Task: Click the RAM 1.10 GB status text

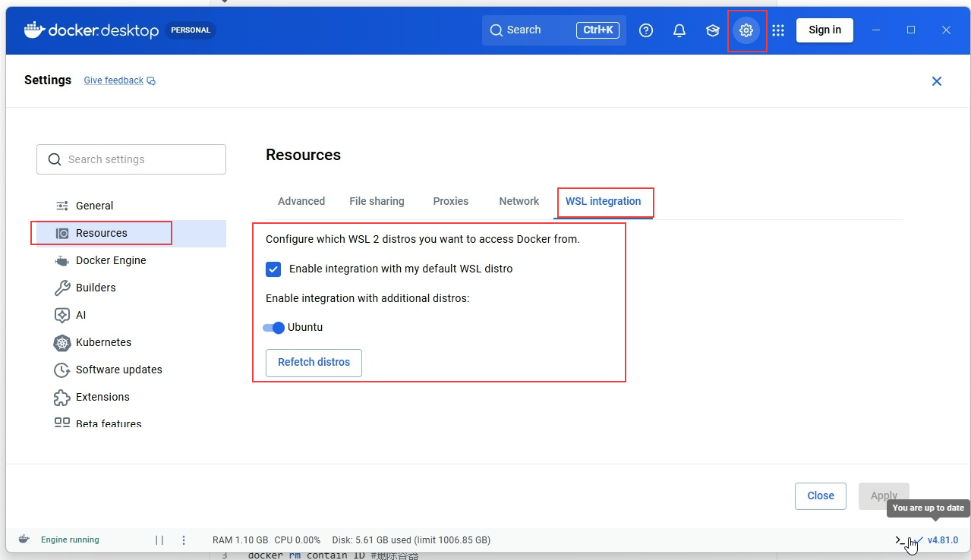Action: click(240, 540)
